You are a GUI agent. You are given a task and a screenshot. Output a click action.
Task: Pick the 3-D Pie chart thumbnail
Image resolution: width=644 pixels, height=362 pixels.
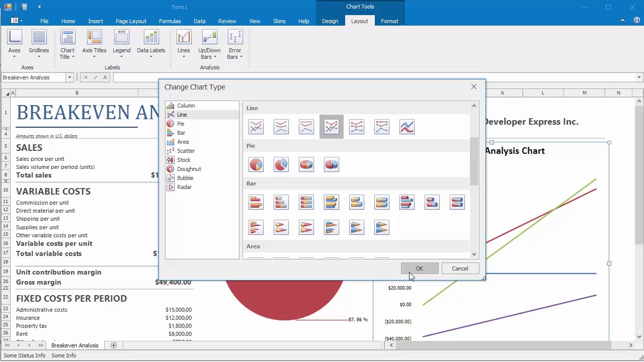coord(306,164)
